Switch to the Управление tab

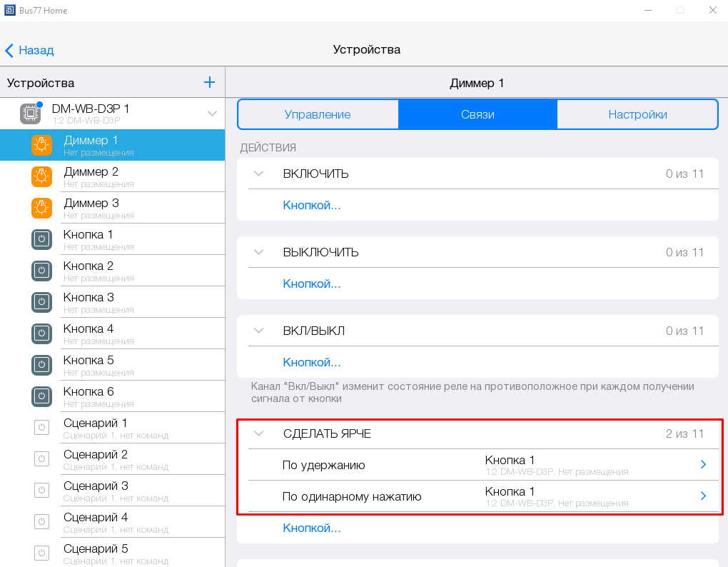coord(318,114)
